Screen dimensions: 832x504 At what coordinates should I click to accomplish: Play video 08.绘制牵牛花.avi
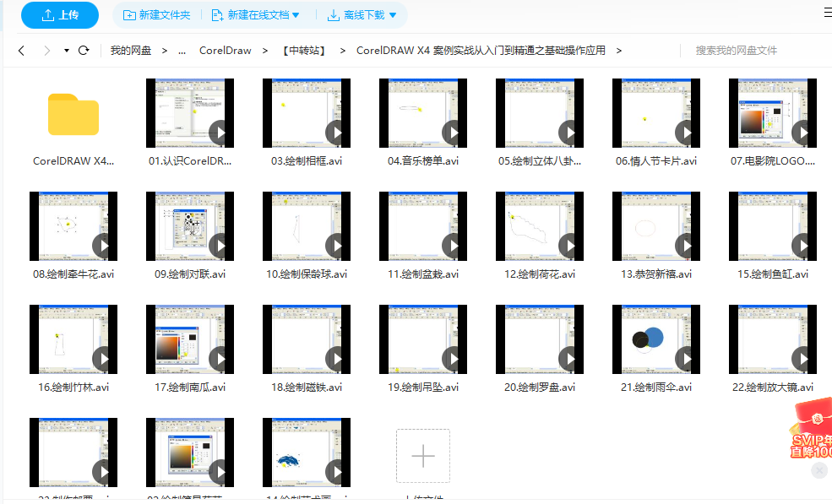point(73,226)
